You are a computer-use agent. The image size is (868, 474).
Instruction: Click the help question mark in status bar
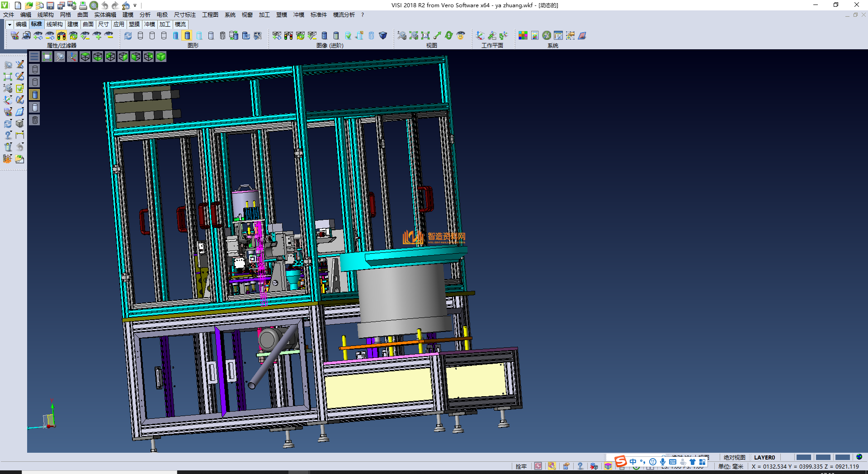coord(580,466)
